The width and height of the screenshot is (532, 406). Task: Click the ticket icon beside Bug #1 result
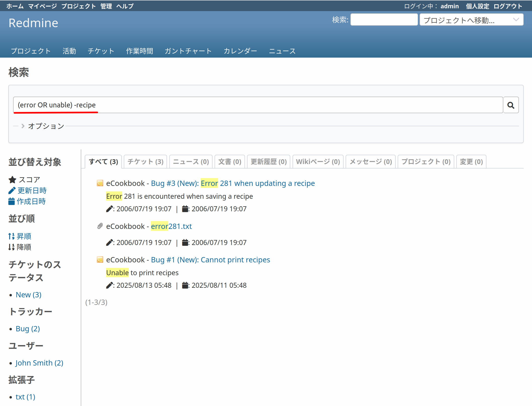coord(100,260)
